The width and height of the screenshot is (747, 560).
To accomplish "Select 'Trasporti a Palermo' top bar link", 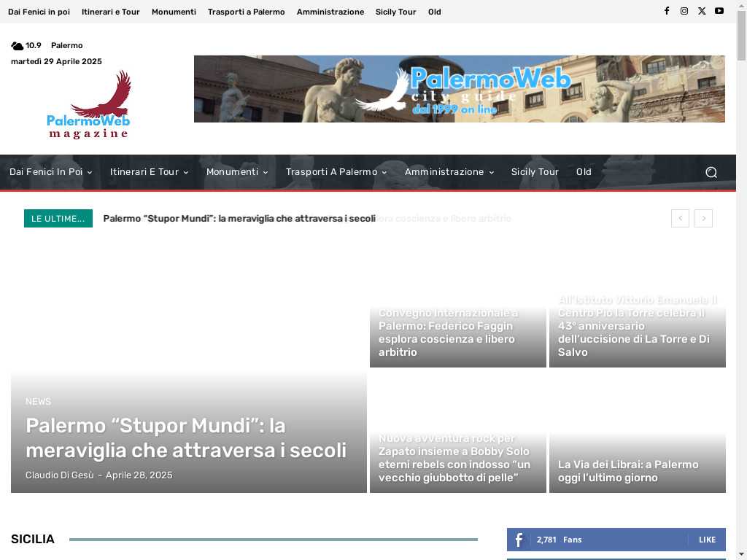I will (247, 12).
